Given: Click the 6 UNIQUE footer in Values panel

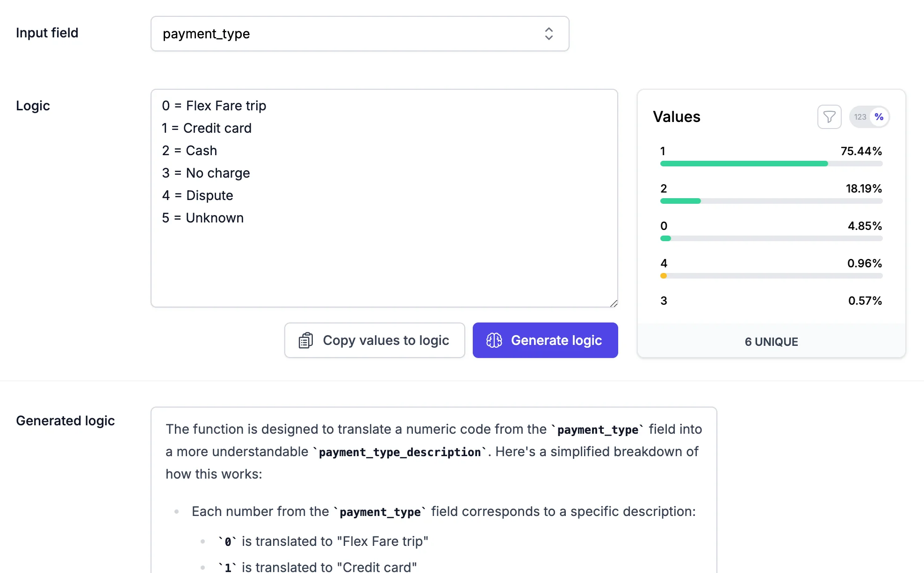Looking at the screenshot, I should click(x=771, y=342).
